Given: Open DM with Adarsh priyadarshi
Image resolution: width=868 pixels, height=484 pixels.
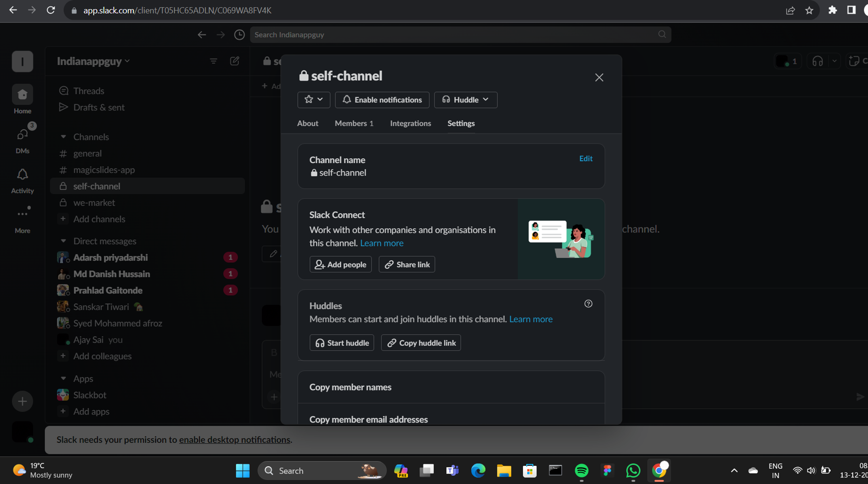Looking at the screenshot, I should (x=147, y=257).
